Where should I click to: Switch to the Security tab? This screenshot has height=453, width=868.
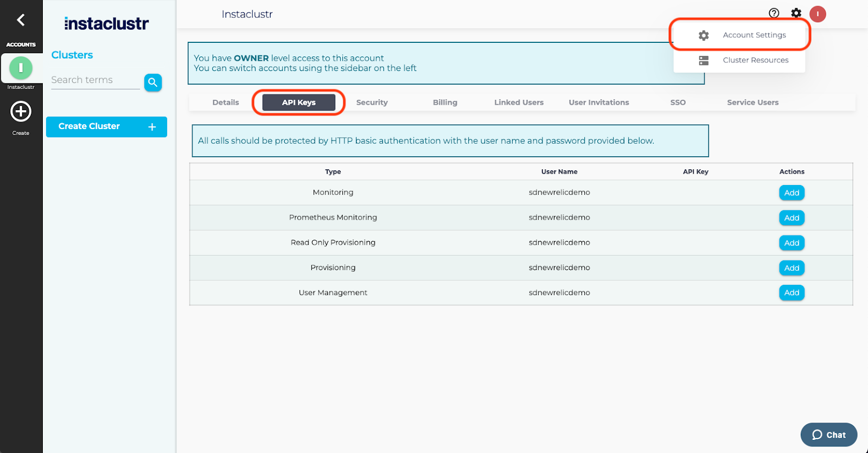tap(372, 103)
